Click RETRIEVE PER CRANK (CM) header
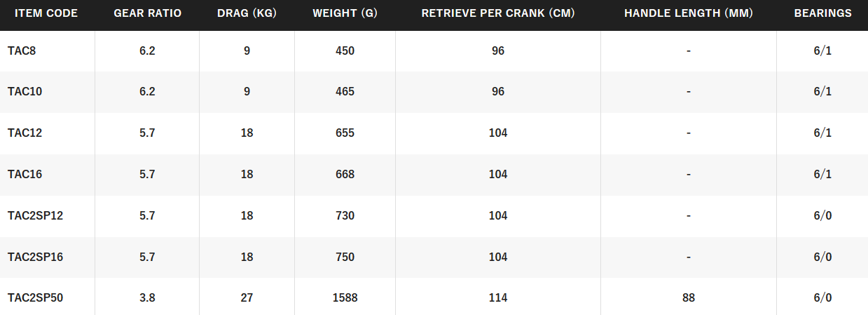The width and height of the screenshot is (868, 315). coord(497,13)
